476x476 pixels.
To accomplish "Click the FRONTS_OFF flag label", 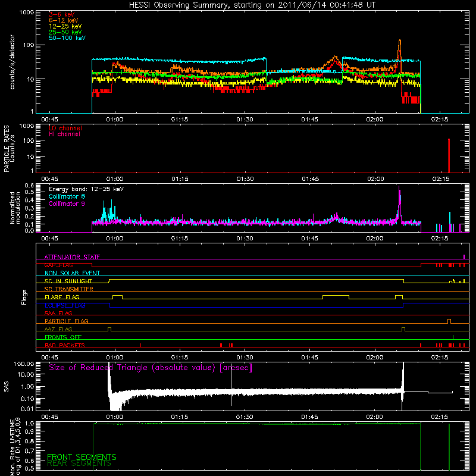I will pos(63,337).
